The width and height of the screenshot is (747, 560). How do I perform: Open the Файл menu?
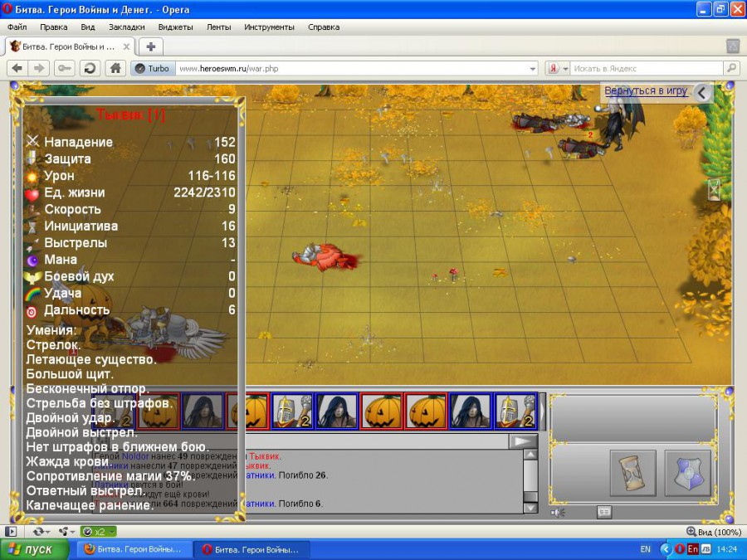17,27
